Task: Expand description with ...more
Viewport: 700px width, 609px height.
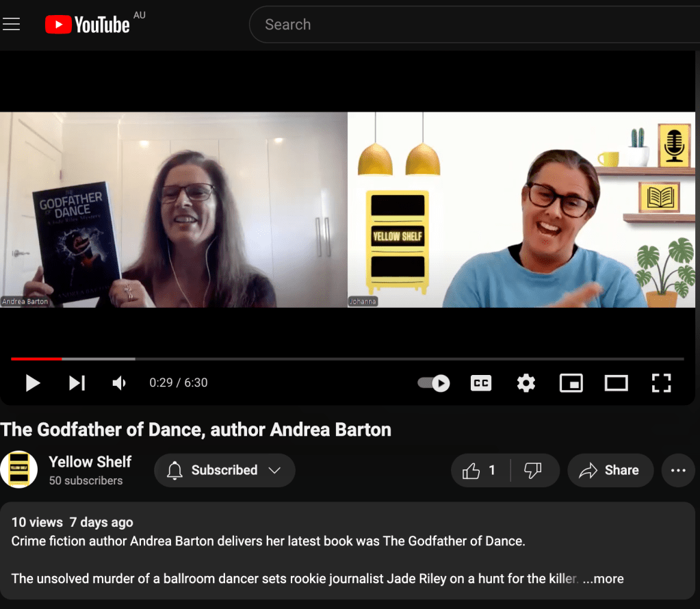Action: coord(603,579)
